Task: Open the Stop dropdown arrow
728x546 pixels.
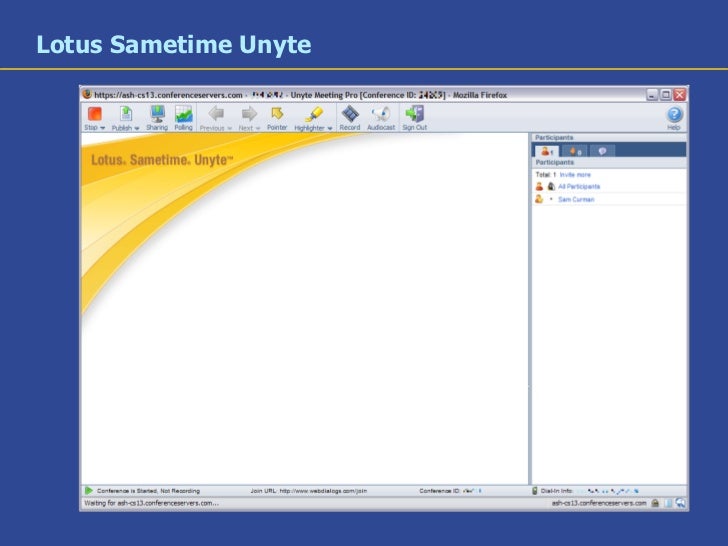Action: (103, 128)
